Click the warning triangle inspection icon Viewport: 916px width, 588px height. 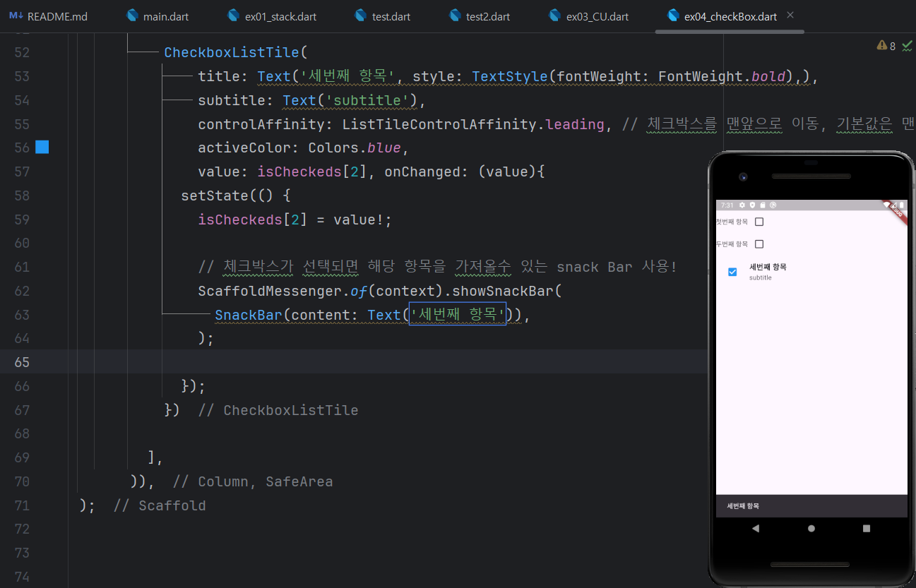point(881,46)
